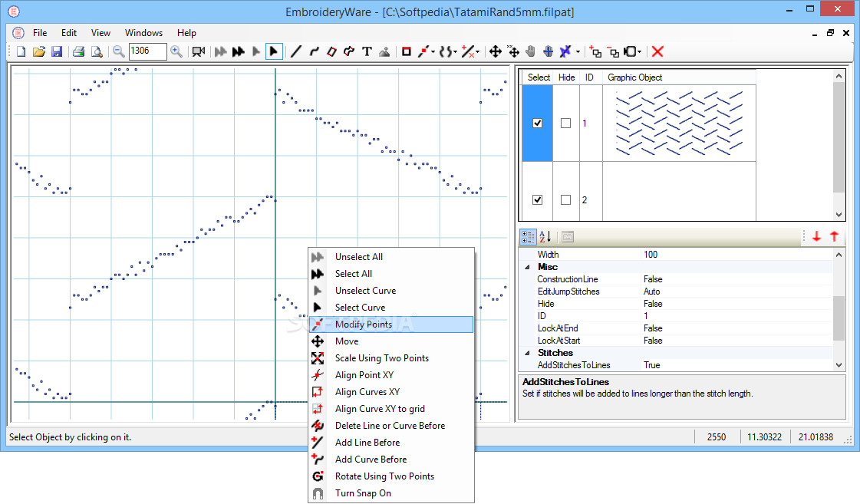Click the Width property value 100
The height and width of the screenshot is (504, 860).
pos(651,255)
